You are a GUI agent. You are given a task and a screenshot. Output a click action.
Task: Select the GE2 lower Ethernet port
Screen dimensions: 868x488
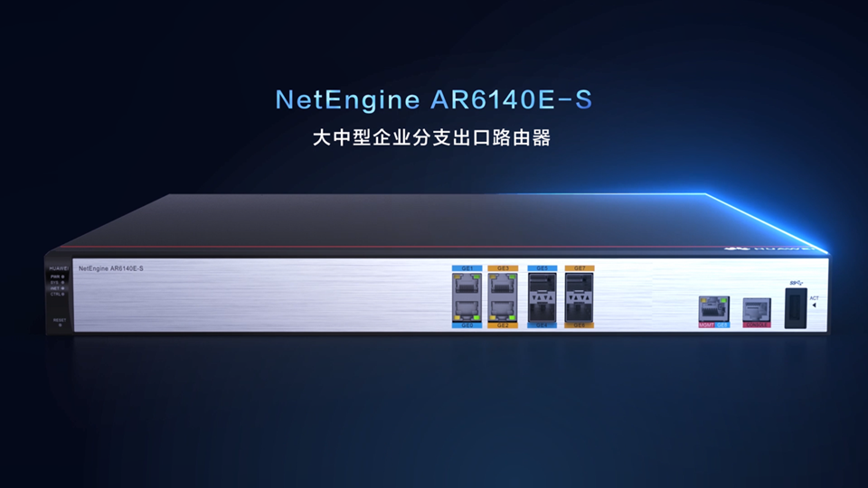coord(503,310)
